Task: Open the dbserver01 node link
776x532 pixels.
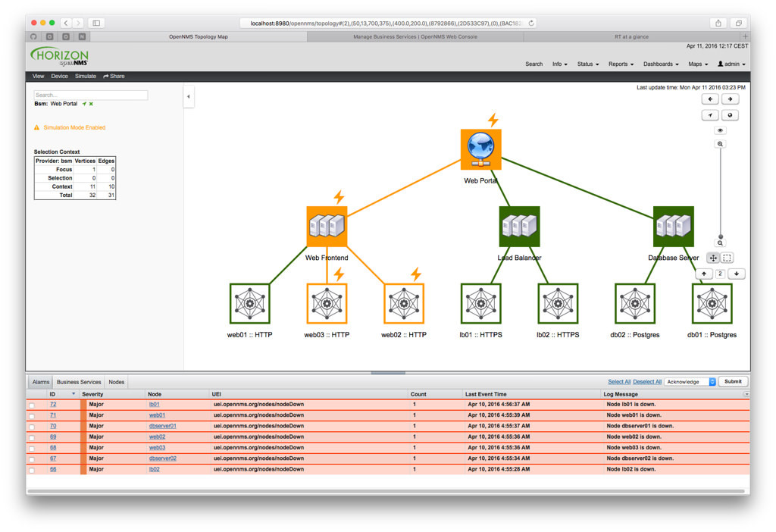Action: click(x=162, y=426)
